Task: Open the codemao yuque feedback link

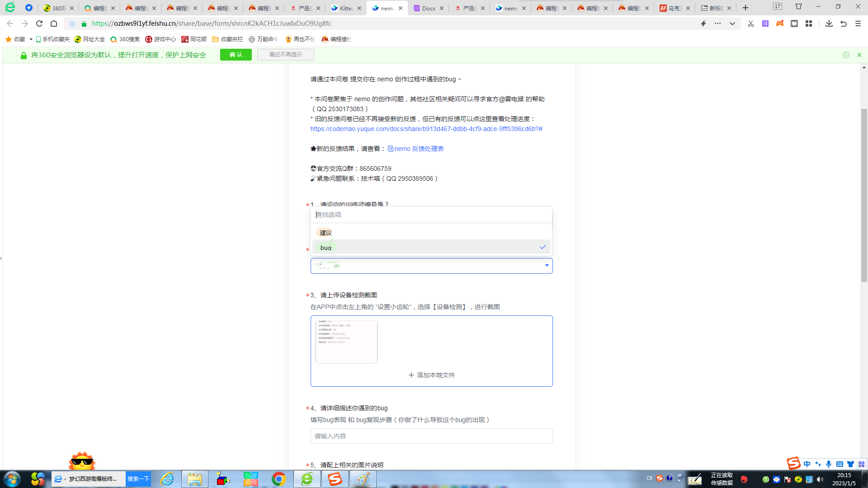Action: click(x=426, y=129)
